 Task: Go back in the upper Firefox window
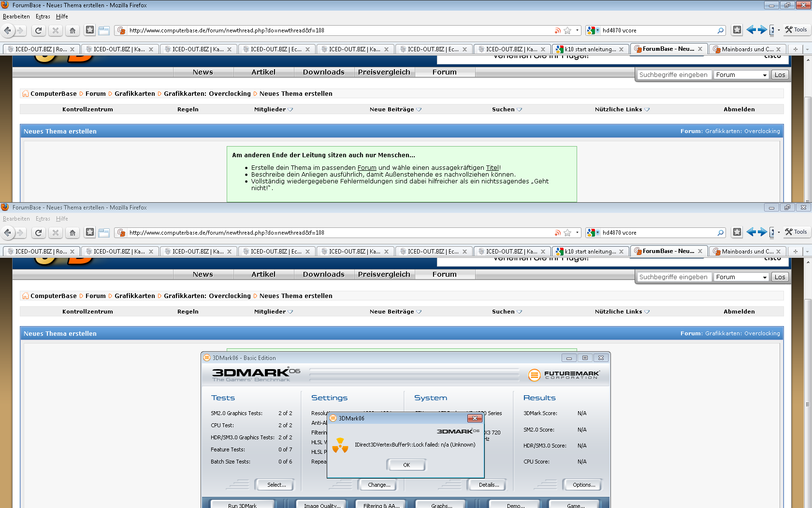pos(8,30)
